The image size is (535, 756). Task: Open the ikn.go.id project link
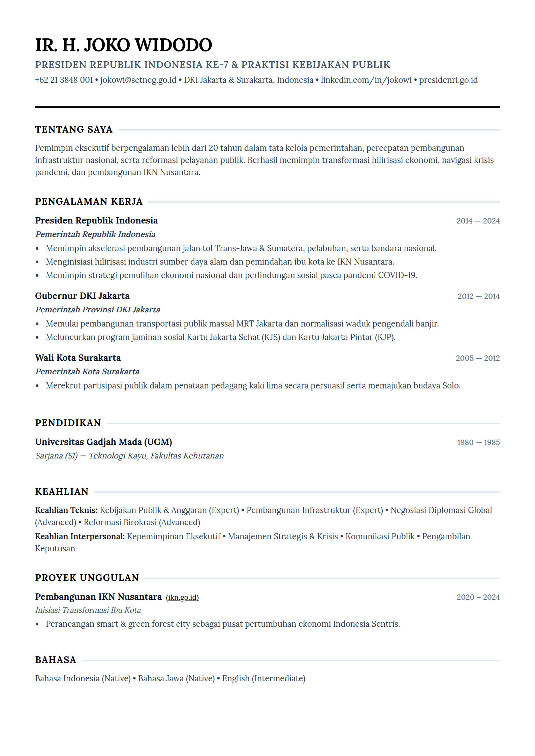pos(182,597)
